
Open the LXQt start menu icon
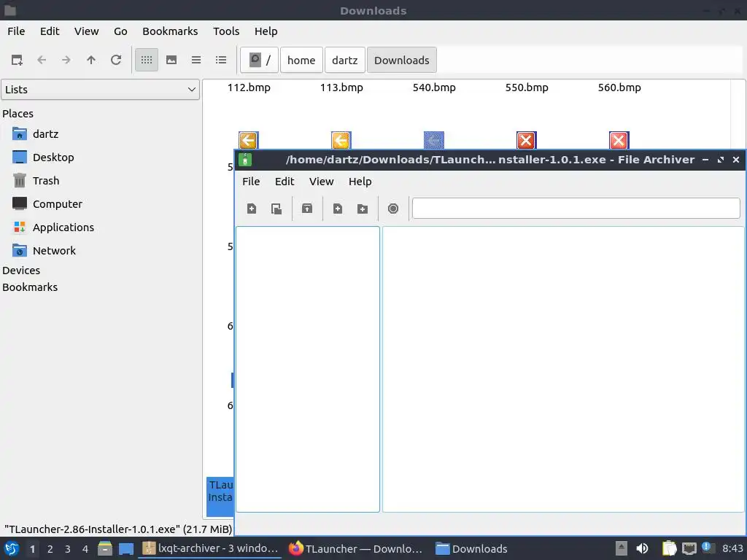coord(12,549)
